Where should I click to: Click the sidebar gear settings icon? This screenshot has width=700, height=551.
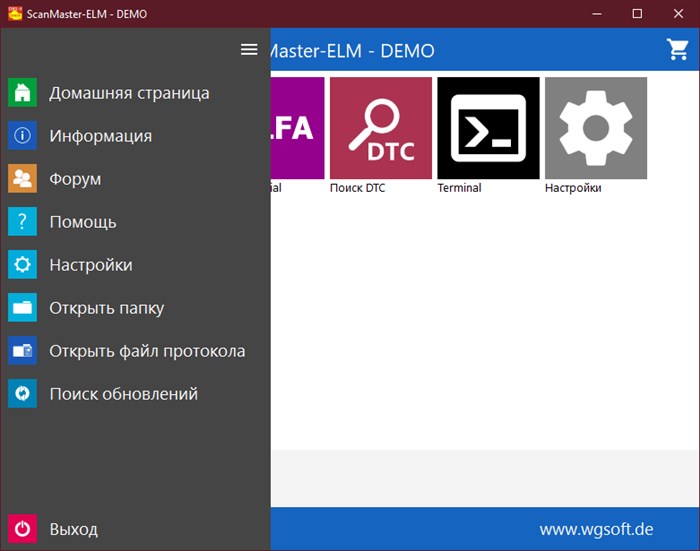coord(22,264)
